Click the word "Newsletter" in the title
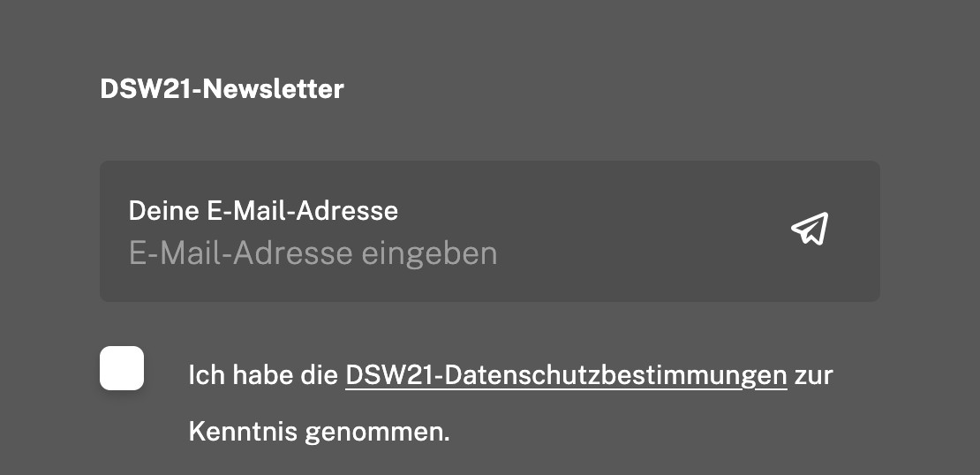The image size is (980, 475). [x=274, y=88]
